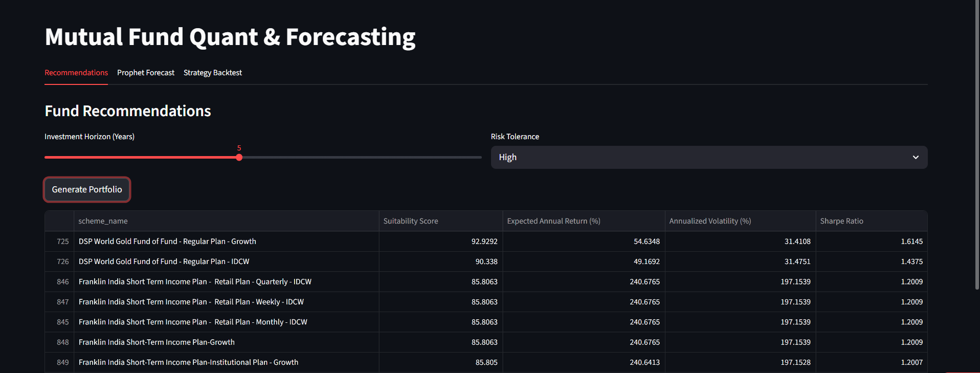Click the Generate Portfolio button
This screenshot has height=373, width=980.
point(87,189)
